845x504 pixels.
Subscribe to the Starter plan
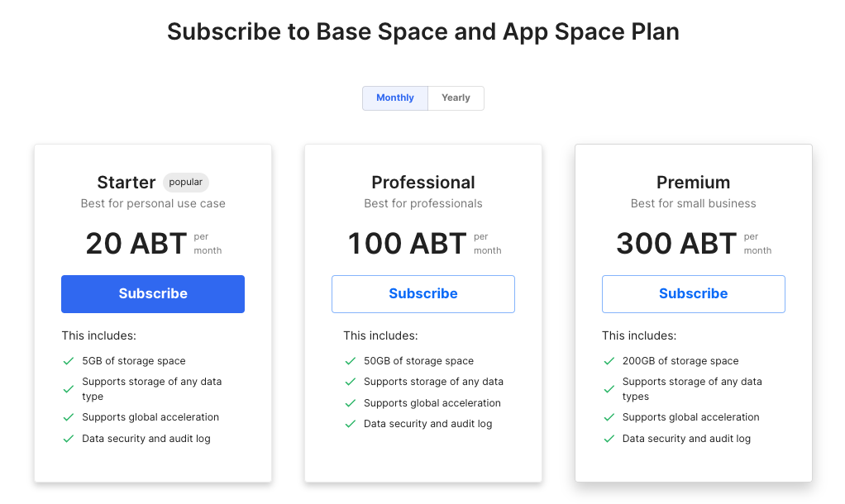[x=153, y=293]
